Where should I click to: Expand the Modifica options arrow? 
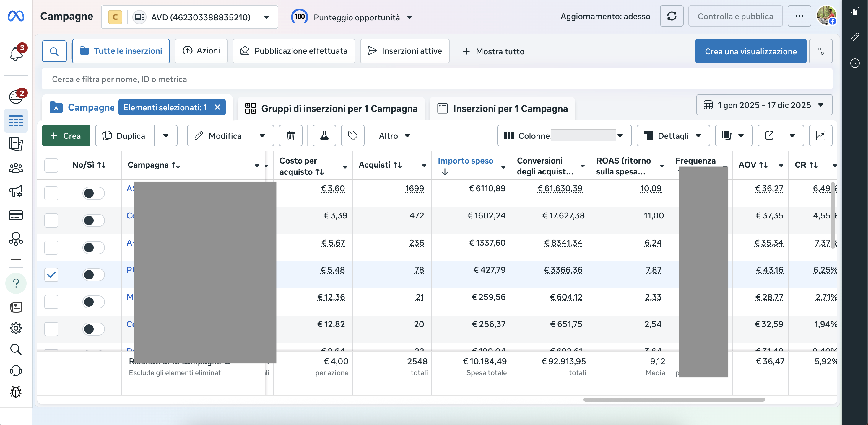(262, 135)
